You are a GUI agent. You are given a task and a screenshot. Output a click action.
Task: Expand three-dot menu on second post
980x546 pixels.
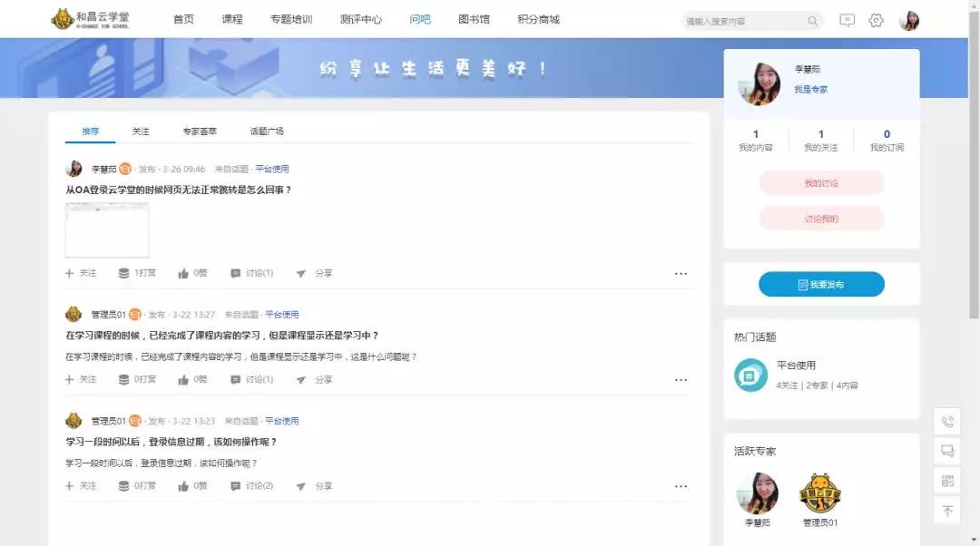click(x=681, y=379)
